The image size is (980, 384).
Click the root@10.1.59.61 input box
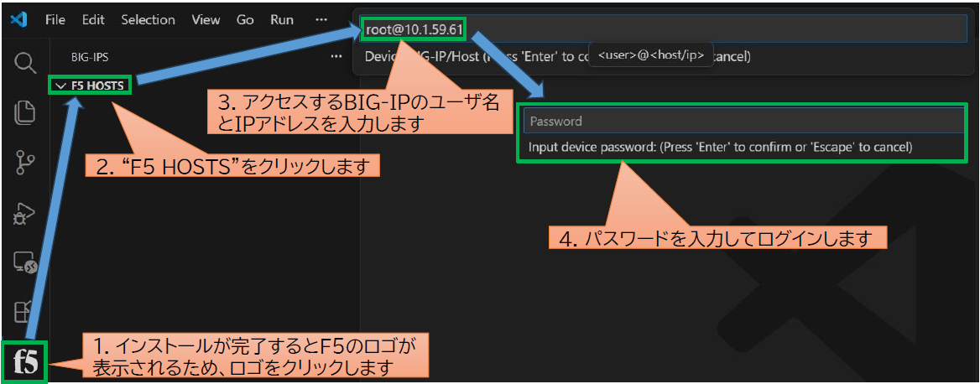pos(661,29)
